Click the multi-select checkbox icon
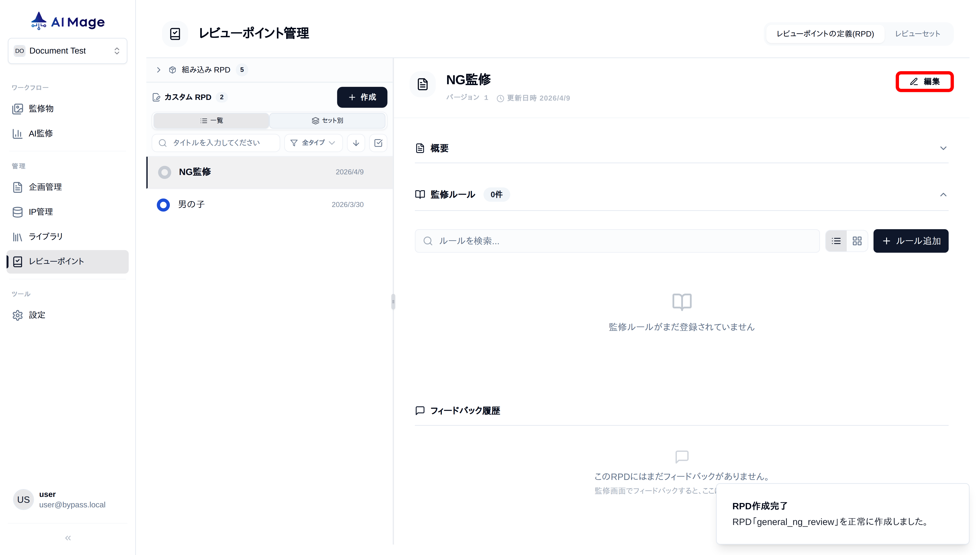Screen dimensions: 980x555 tap(378, 143)
